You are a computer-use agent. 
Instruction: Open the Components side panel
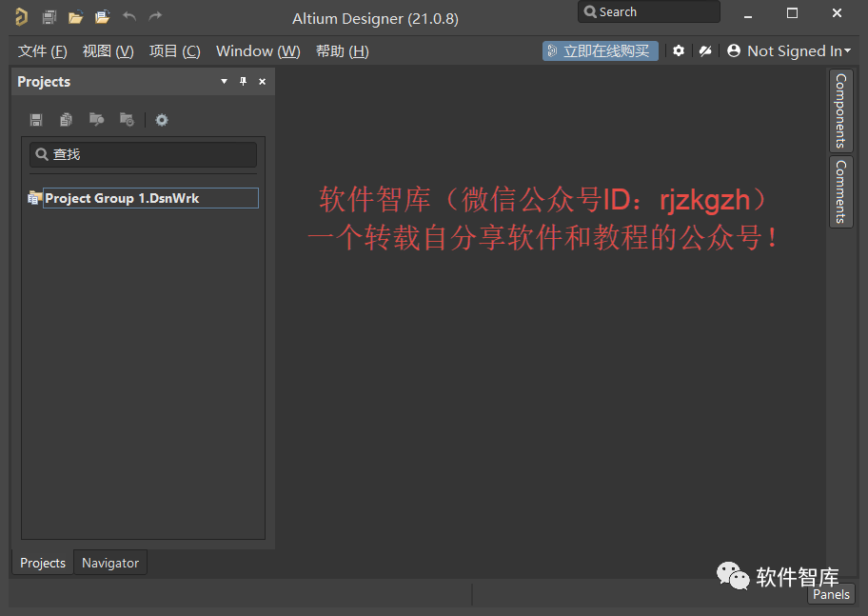pos(841,110)
